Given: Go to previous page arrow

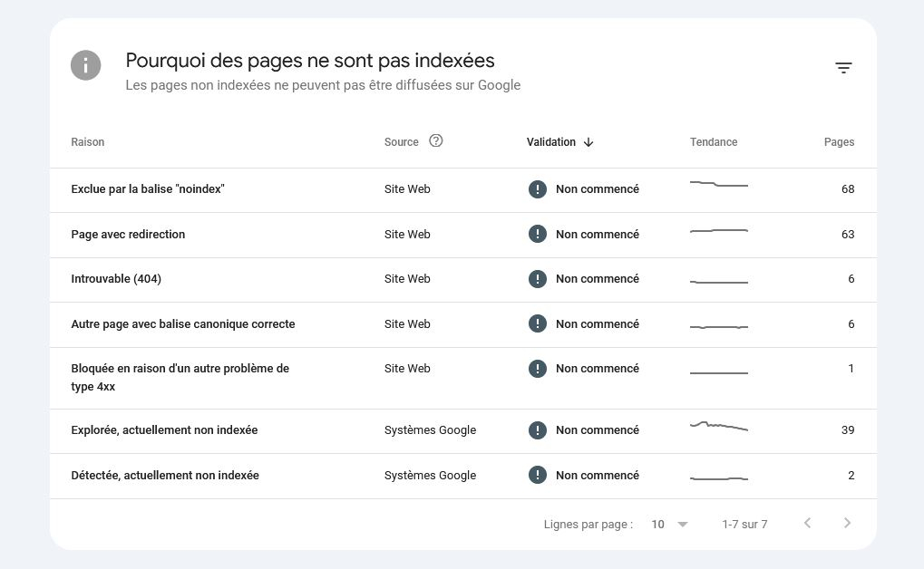Looking at the screenshot, I should 807,523.
